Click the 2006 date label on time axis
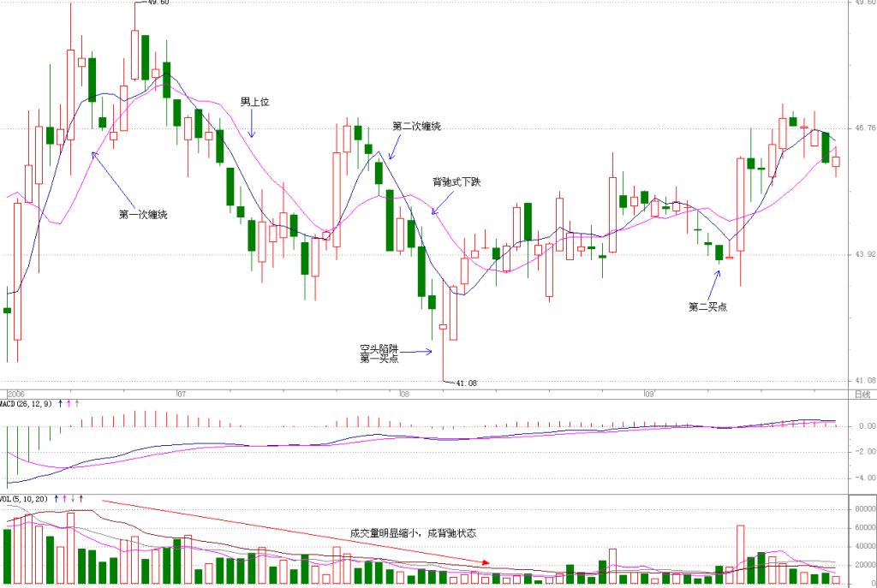877x588 pixels. click(16, 395)
